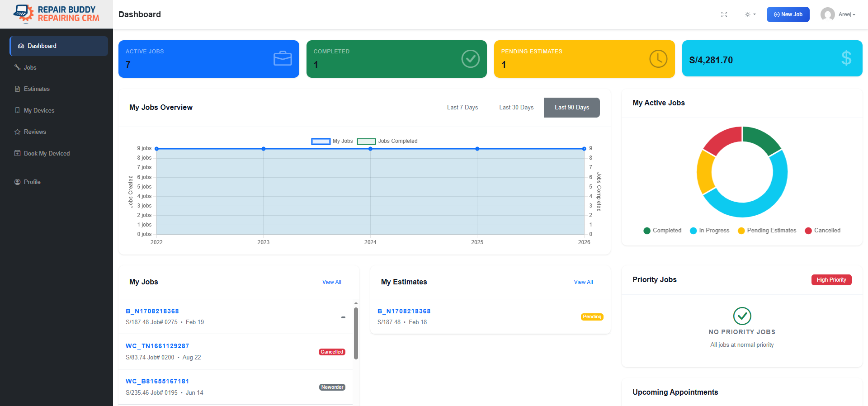
Task: Toggle Cancelled segment in donut legend
Action: click(x=822, y=231)
